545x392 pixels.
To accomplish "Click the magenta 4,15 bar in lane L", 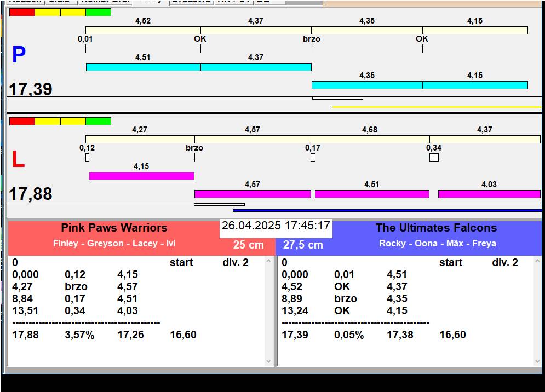I will (141, 176).
